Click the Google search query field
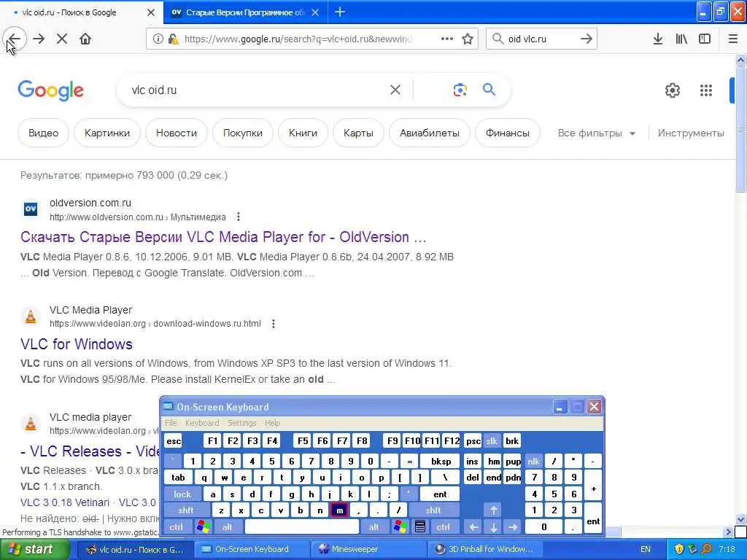 coord(258,90)
